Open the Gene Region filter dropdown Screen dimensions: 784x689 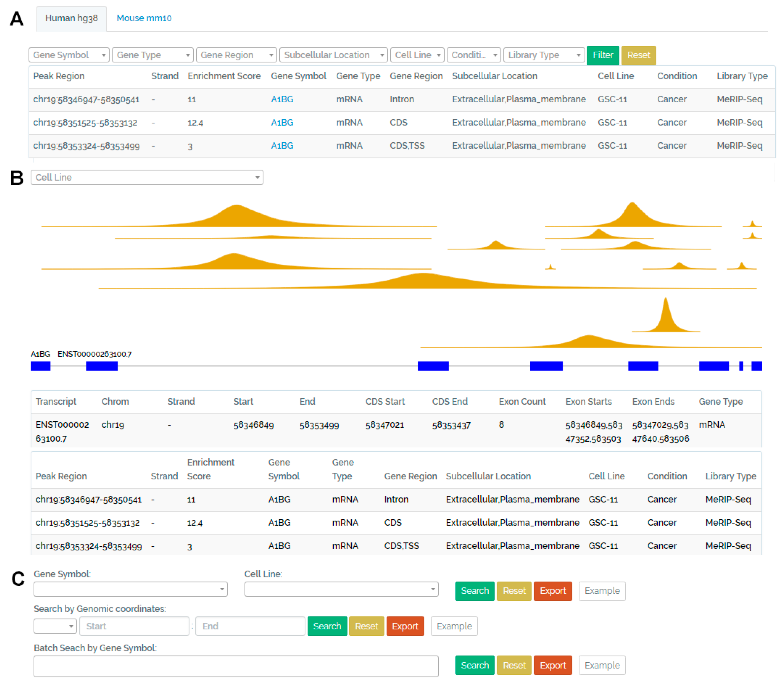(236, 55)
